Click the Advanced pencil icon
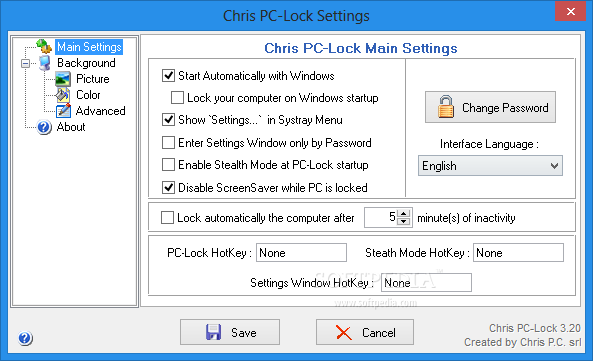Screen dimensions: 593x361 (63, 110)
